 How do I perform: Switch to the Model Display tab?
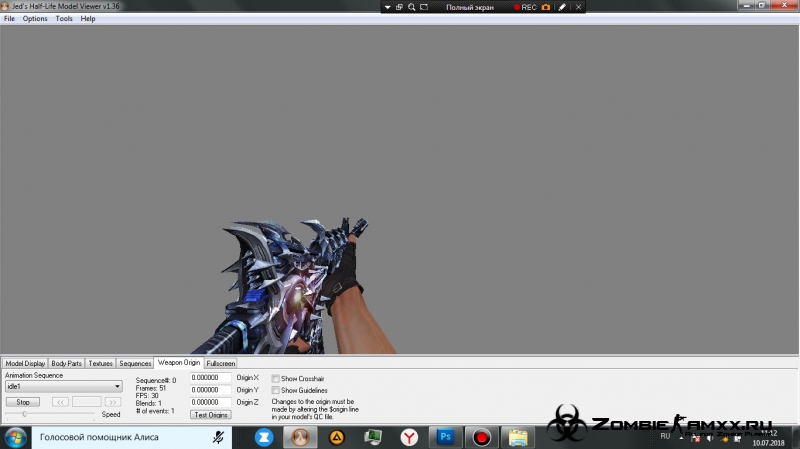[25, 363]
